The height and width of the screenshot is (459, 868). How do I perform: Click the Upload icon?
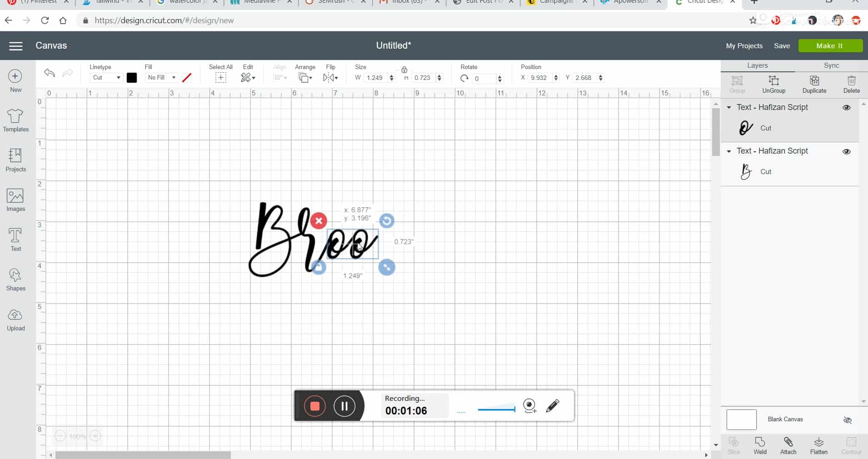tap(15, 320)
